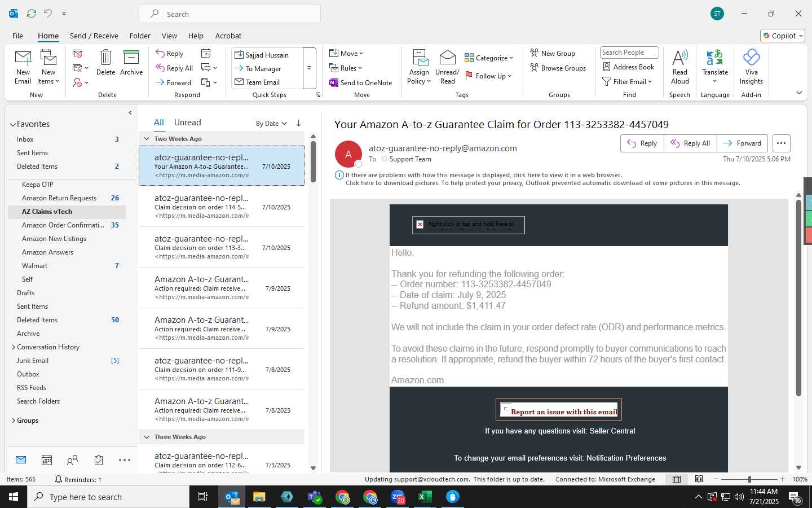
Task: Switch to Reading view in status bar
Action: coord(699,479)
